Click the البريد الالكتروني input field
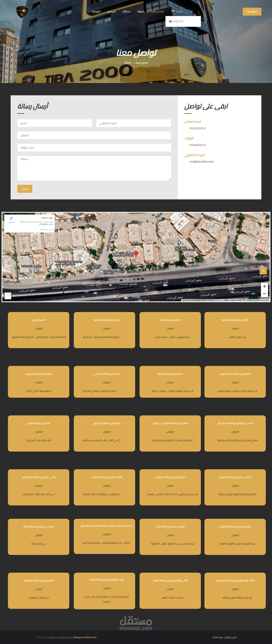Image resolution: width=272 pixels, height=644 pixels. pyautogui.click(x=134, y=123)
